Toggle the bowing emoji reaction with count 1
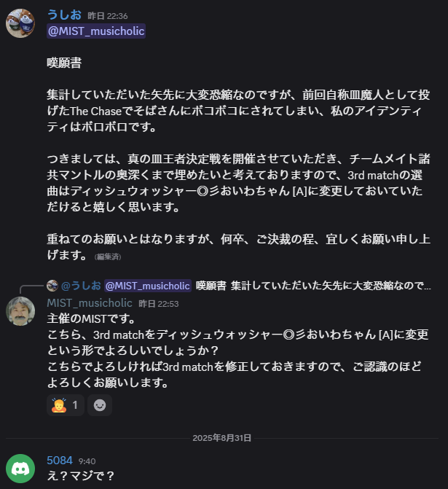Image resolution: width=448 pixels, height=489 pixels. tap(65, 405)
